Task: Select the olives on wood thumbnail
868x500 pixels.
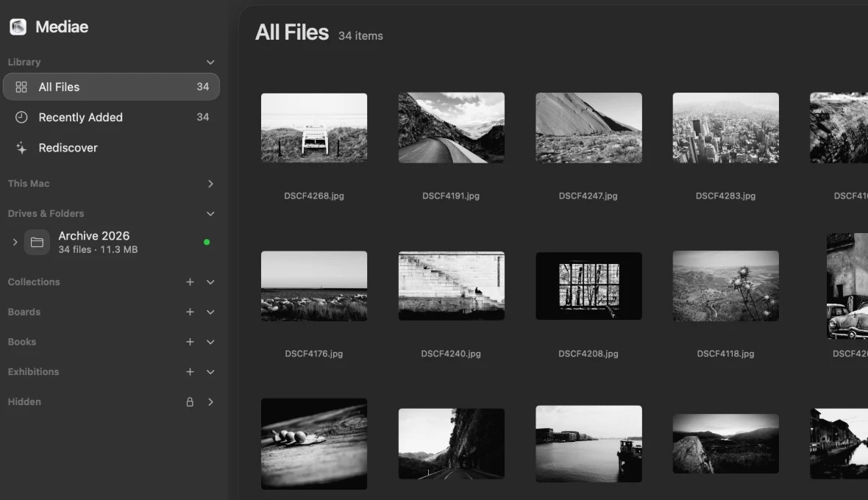Action: click(314, 443)
